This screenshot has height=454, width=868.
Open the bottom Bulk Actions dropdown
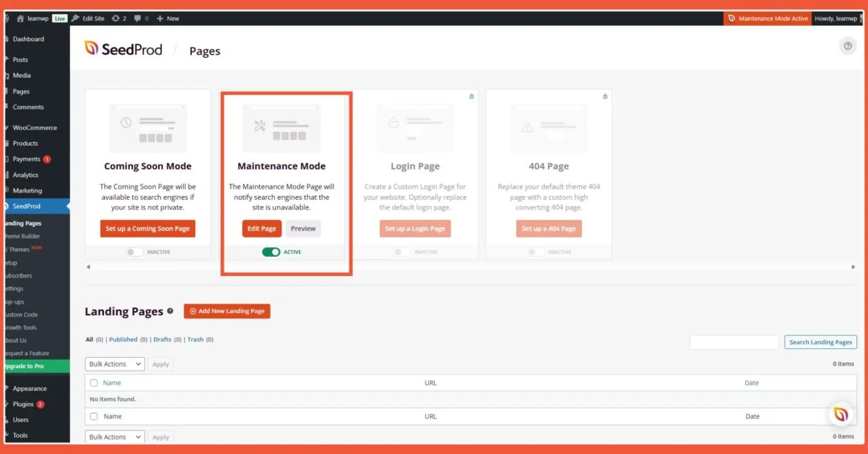pyautogui.click(x=115, y=437)
